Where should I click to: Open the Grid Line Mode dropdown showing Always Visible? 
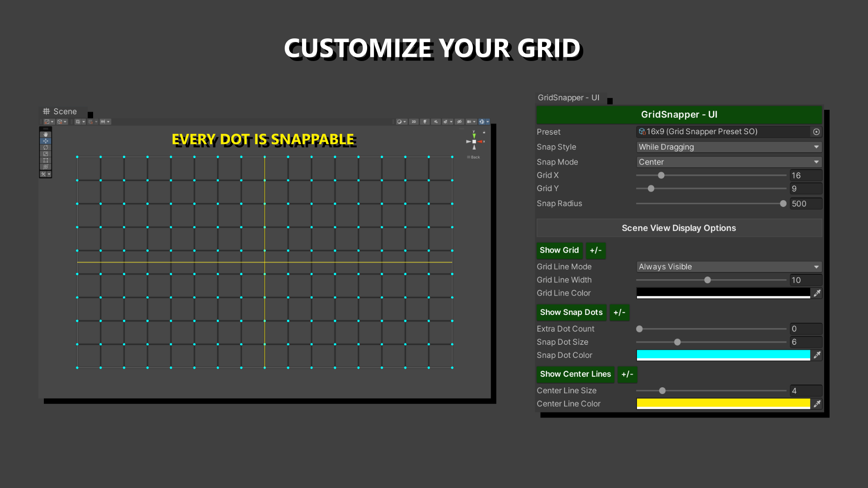click(x=728, y=267)
